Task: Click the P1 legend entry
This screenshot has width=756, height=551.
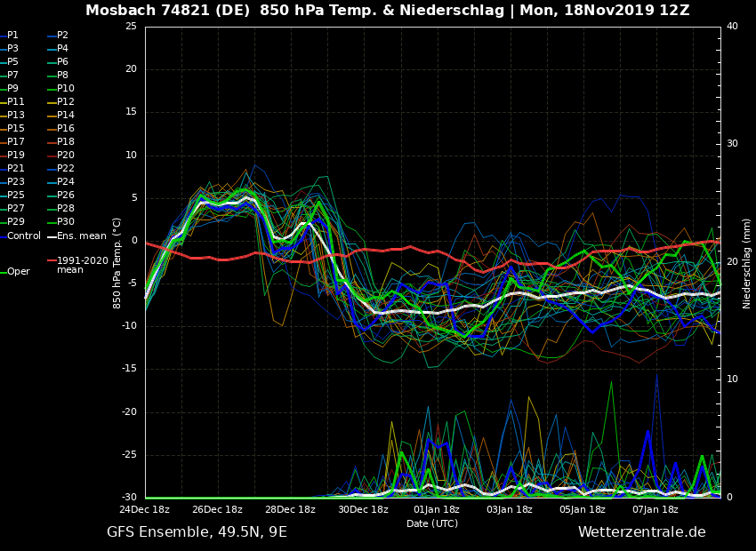Action: [12, 36]
